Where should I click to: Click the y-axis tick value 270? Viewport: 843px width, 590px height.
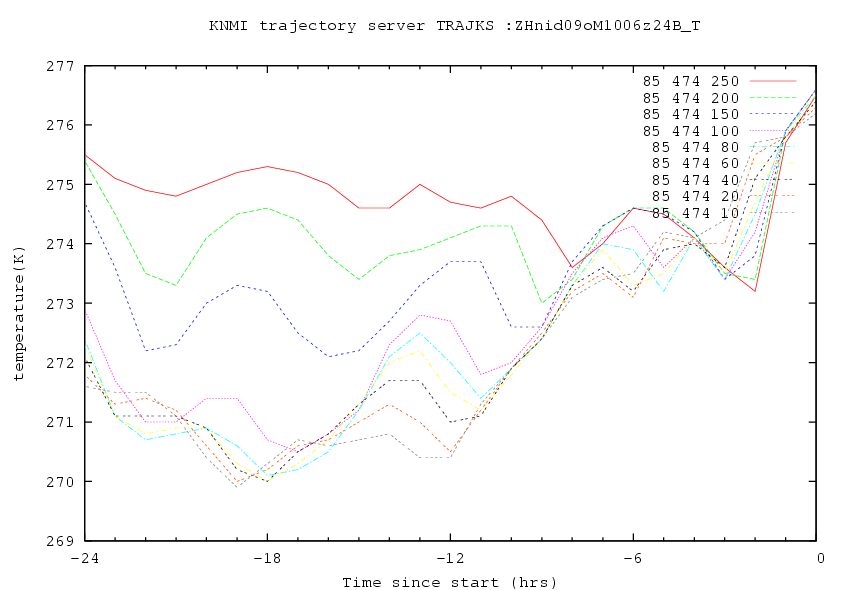[x=60, y=481]
